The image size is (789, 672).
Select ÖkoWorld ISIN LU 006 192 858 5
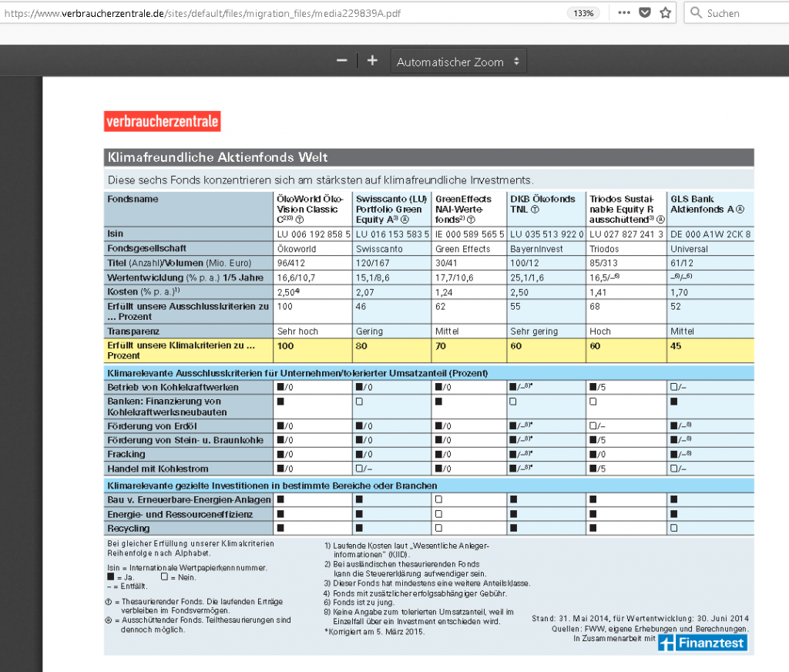[313, 234]
